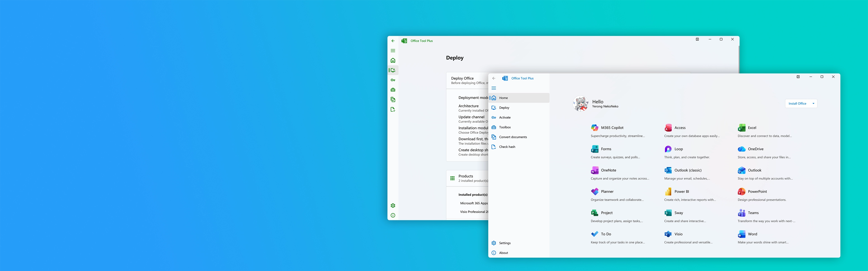Open the Loop app icon
Screen dimensions: 868x271
[668, 149]
